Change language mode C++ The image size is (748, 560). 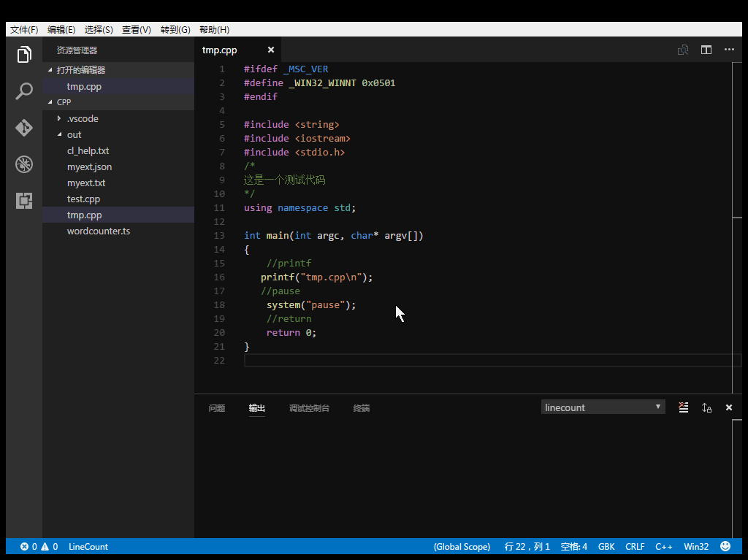[x=663, y=547]
